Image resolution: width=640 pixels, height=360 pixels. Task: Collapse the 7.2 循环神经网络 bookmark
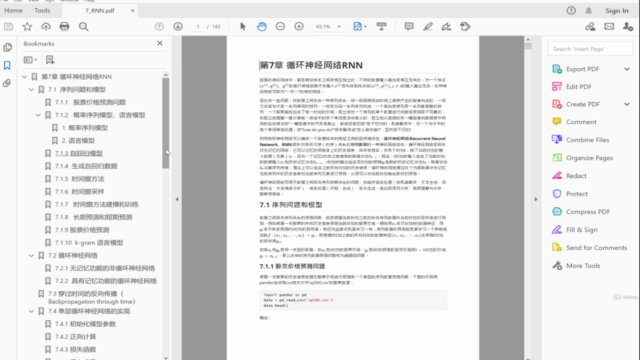coord(31,256)
